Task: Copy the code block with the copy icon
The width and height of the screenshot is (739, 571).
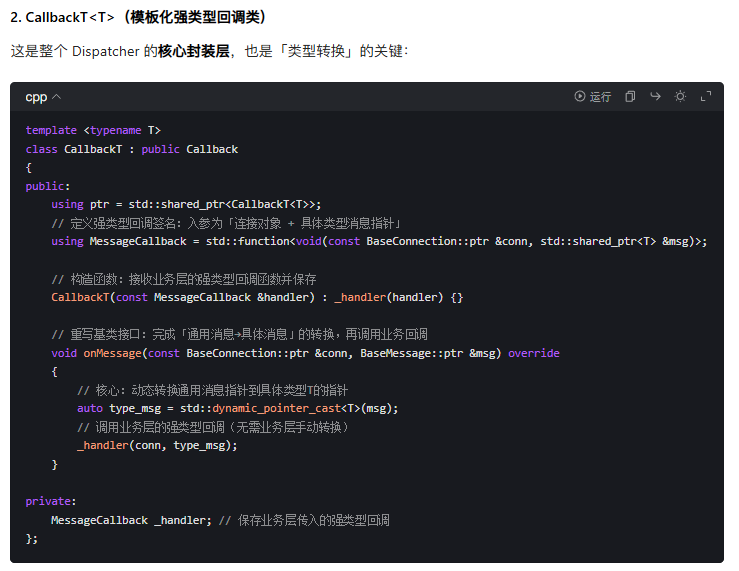Action: pos(630,97)
